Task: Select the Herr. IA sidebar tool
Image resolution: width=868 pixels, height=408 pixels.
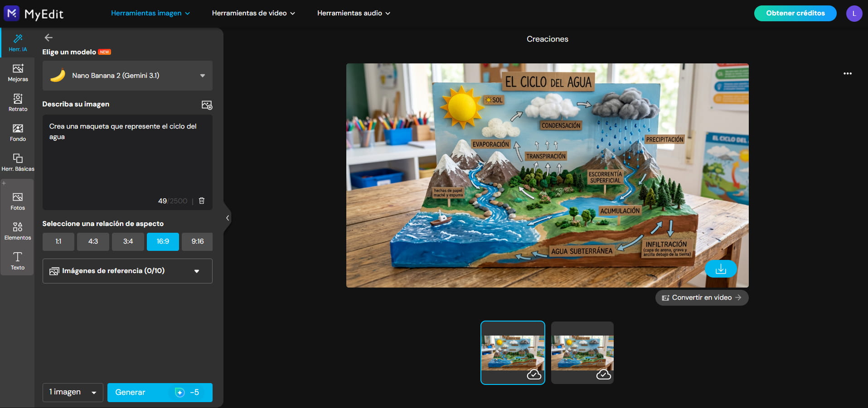Action: [x=18, y=43]
